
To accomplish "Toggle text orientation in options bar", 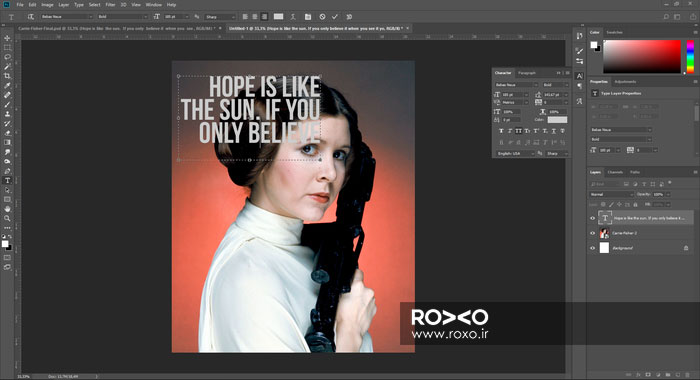I will [x=31, y=17].
